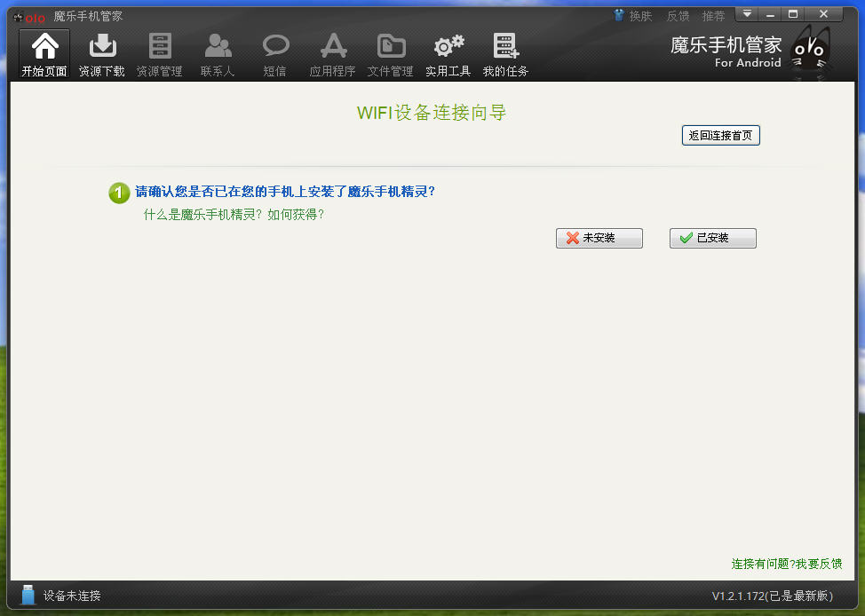Open the 什么是魔乐手机精灵 help link
Image resolution: width=865 pixels, height=616 pixels.
click(234, 215)
